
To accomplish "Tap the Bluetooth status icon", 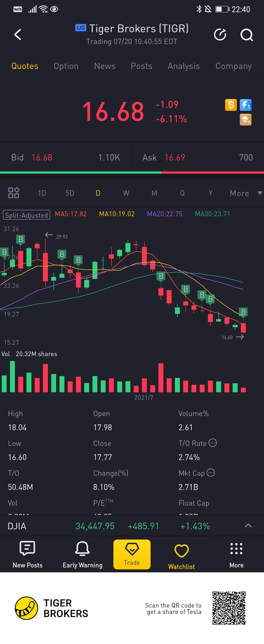I will coord(199,9).
